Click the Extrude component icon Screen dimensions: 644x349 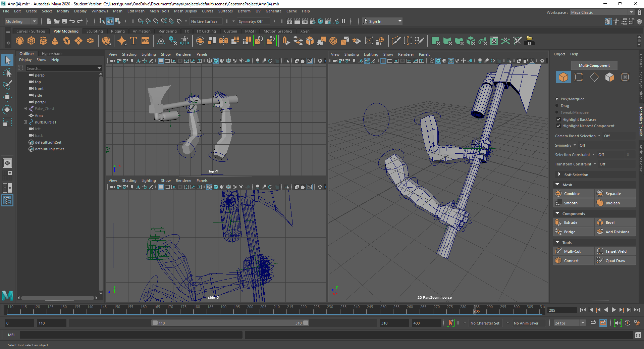tap(558, 222)
